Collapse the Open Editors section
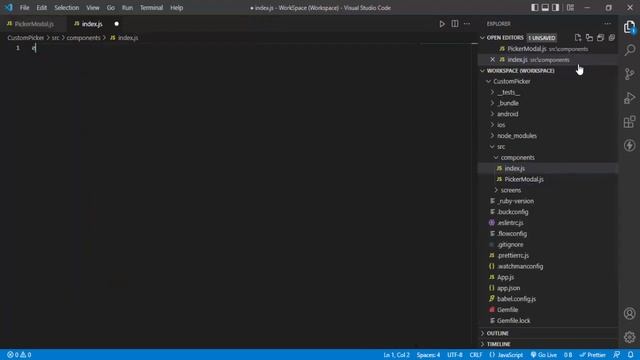Image resolution: width=640 pixels, height=360 pixels. [x=482, y=38]
